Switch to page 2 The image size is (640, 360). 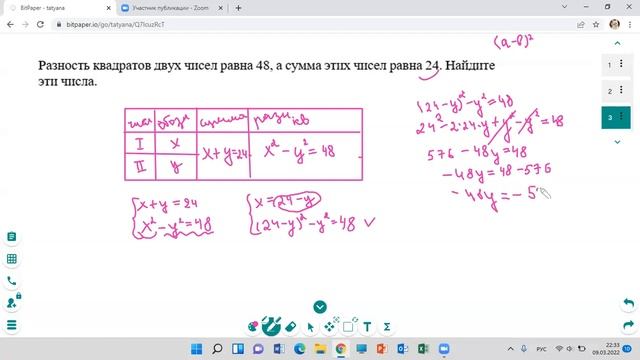(609, 91)
